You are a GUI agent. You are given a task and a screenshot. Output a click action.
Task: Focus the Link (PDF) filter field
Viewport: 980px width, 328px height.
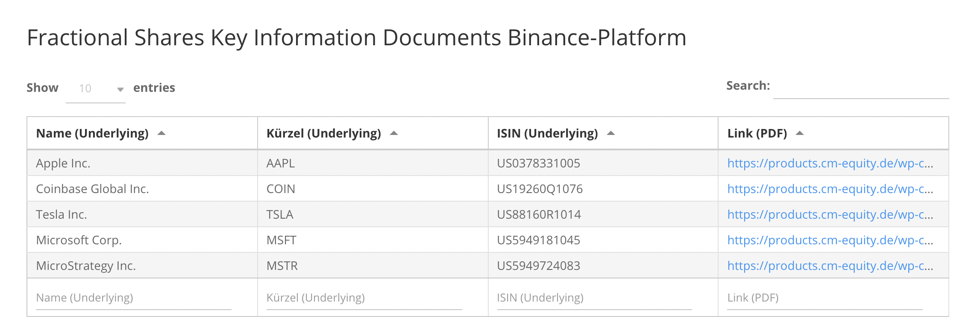(x=824, y=298)
